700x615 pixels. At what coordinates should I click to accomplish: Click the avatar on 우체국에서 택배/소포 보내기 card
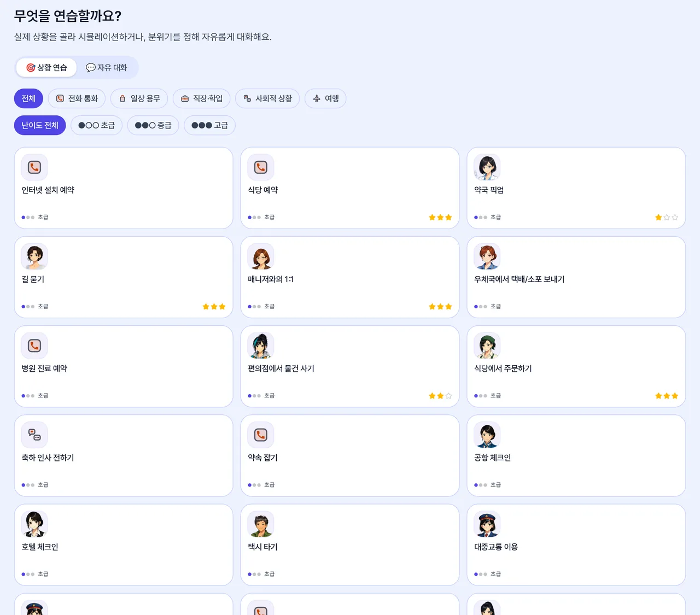click(x=487, y=256)
